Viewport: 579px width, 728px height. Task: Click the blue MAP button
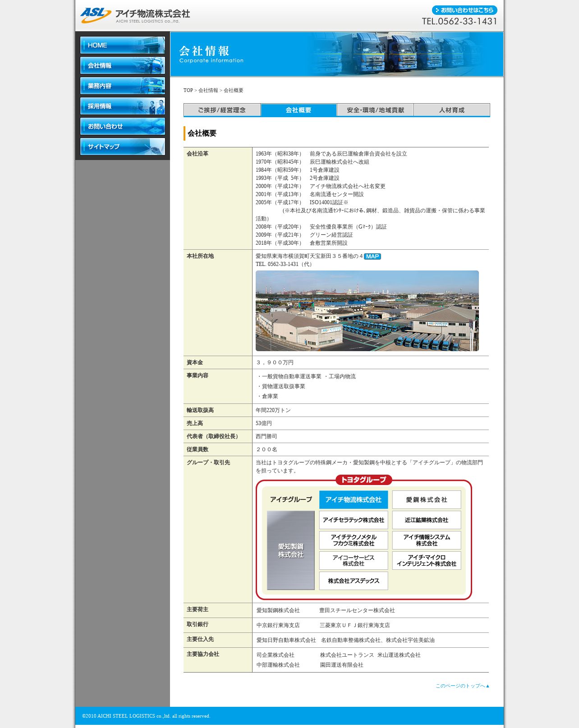click(372, 256)
